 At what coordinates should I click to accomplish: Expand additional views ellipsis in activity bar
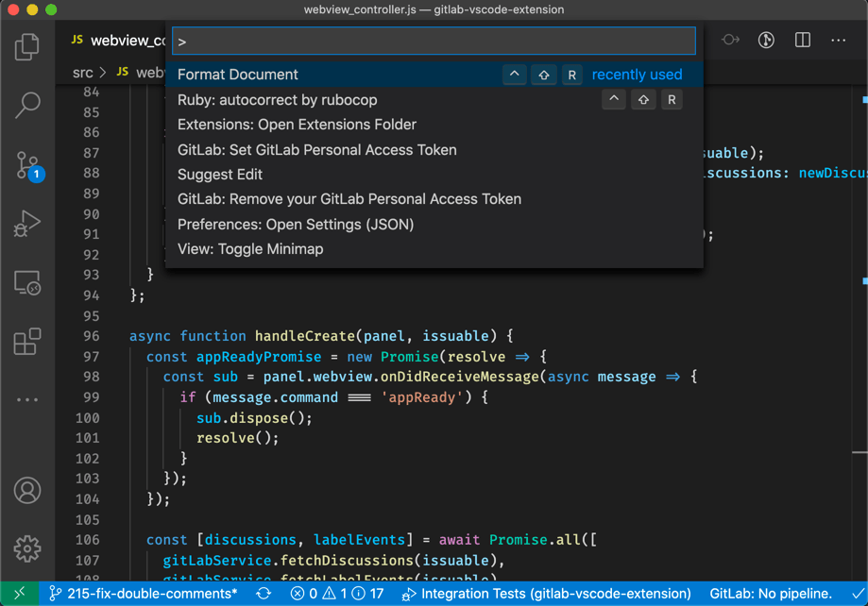tap(27, 399)
